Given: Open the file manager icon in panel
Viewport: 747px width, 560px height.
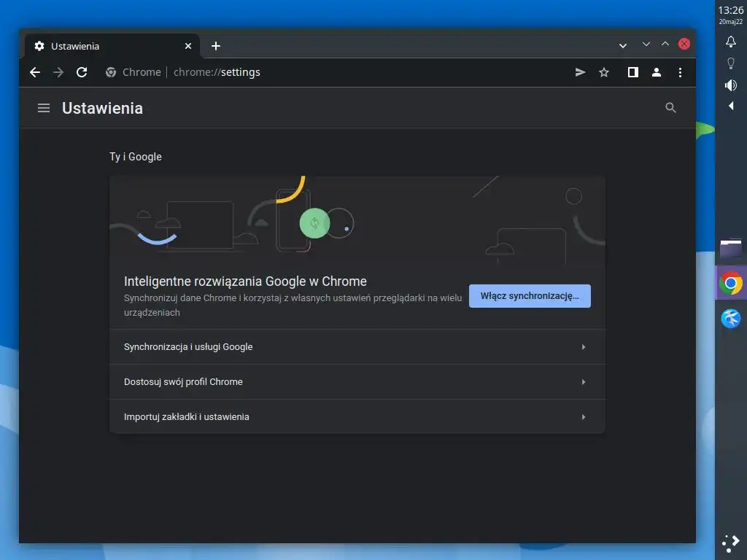Looking at the screenshot, I should (731, 249).
